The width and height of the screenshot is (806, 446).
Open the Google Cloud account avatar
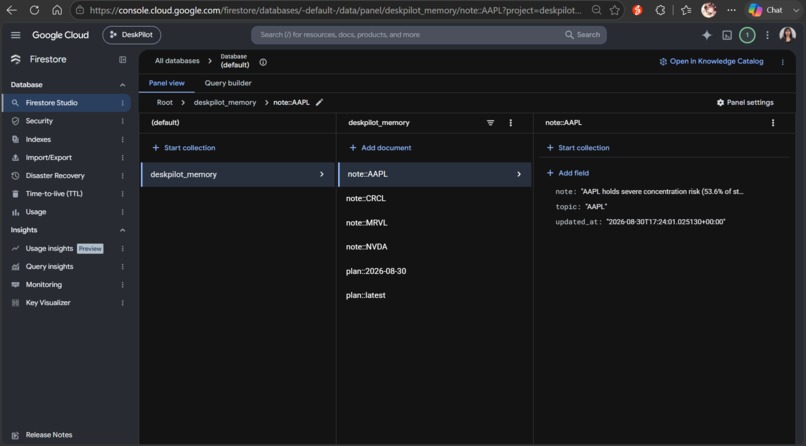coord(787,34)
